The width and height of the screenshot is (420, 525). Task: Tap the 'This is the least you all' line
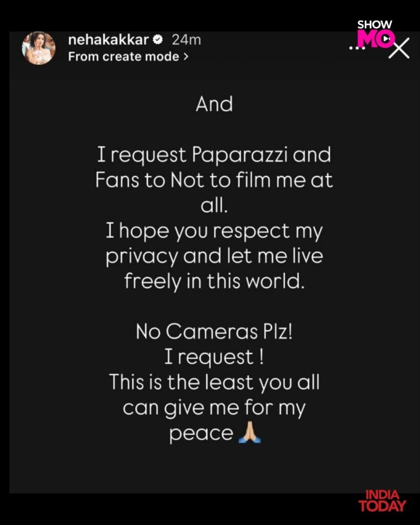tap(214, 383)
